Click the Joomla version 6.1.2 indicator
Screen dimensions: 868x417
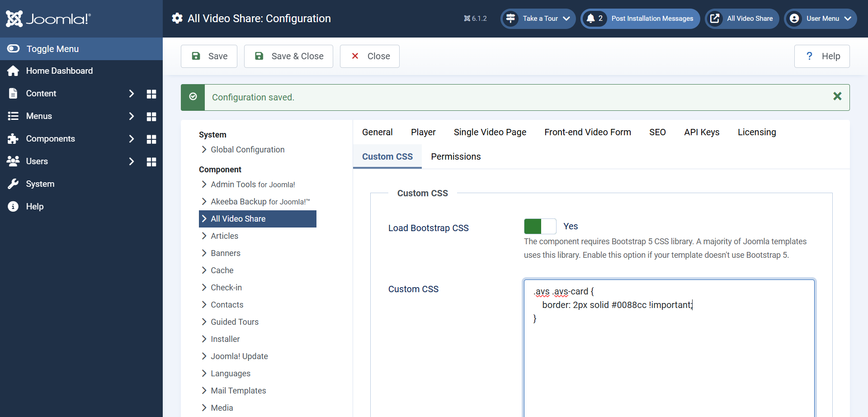475,19
